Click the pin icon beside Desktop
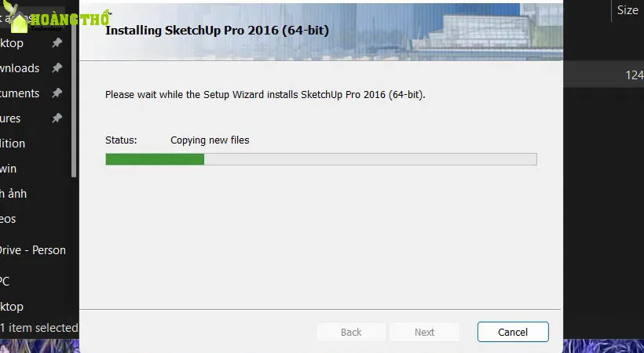Viewport: 644px width, 353px height. [57, 43]
